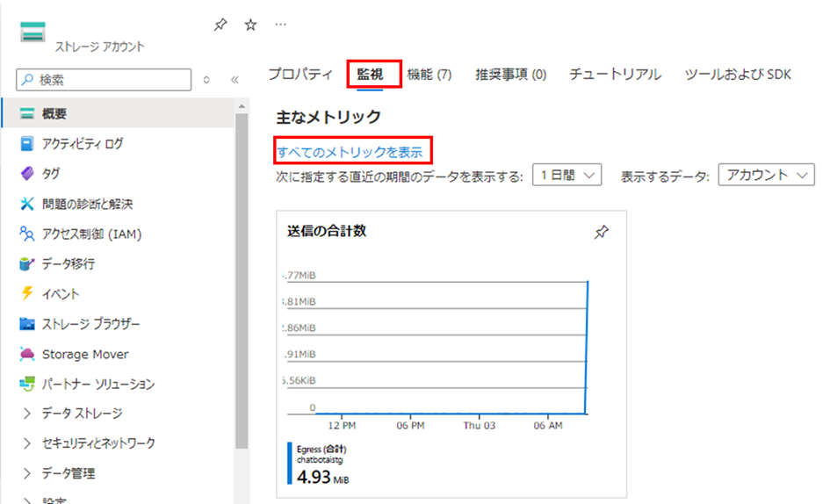Image resolution: width=830 pixels, height=504 pixels.
Task: Switch to the 監視 tab
Action: [x=370, y=74]
